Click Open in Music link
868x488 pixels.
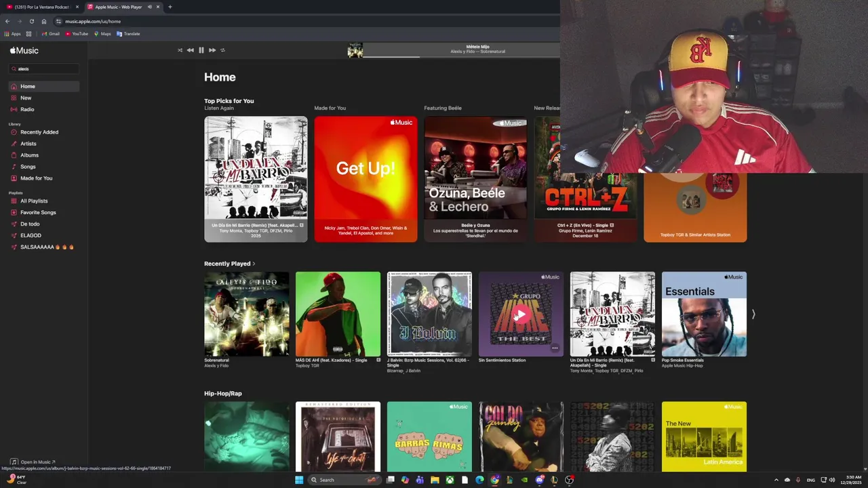tap(33, 462)
